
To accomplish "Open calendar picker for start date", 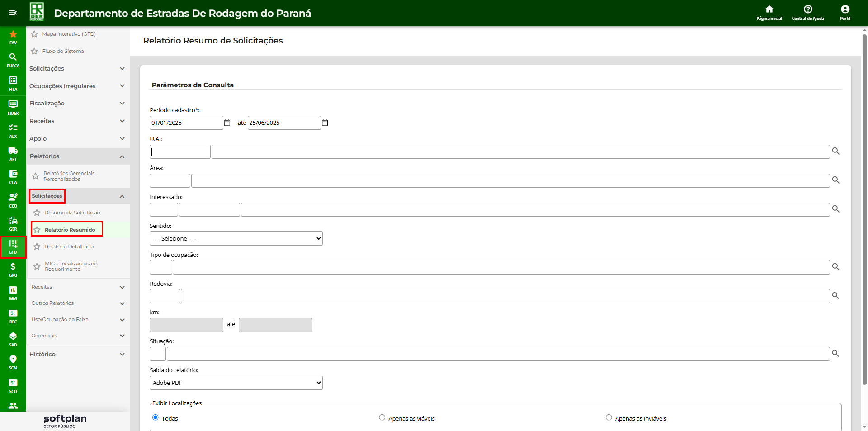I will (x=227, y=123).
